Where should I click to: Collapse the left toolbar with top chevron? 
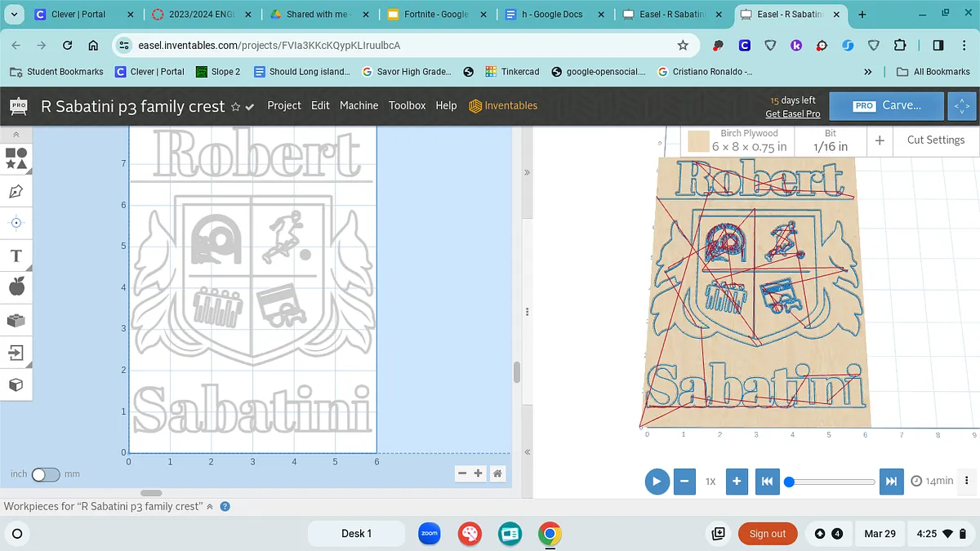[16, 135]
